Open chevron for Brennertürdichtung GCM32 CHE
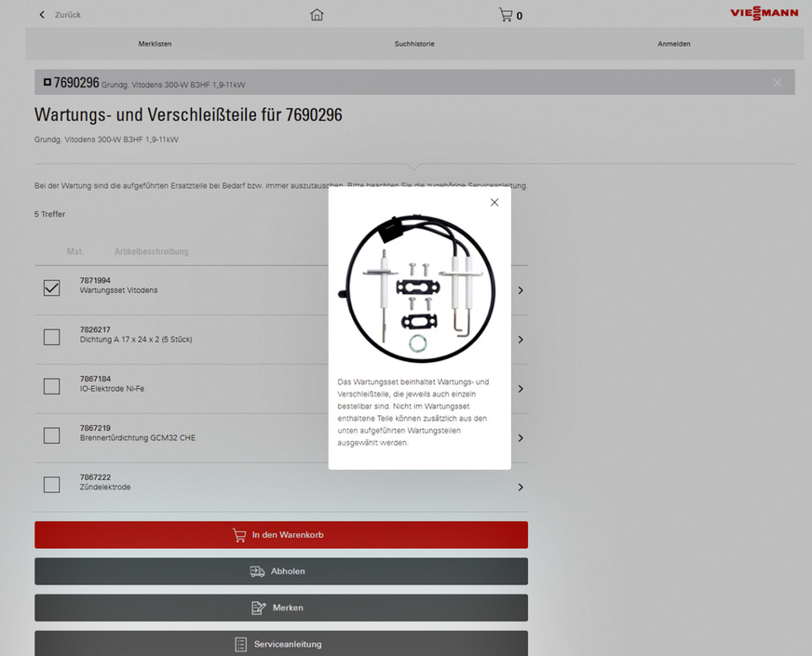This screenshot has height=656, width=812. (x=521, y=438)
